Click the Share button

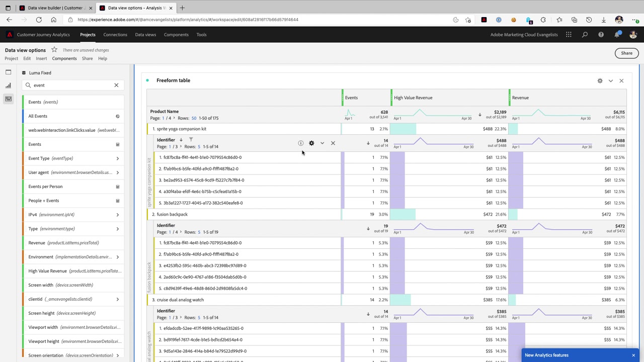(x=626, y=53)
